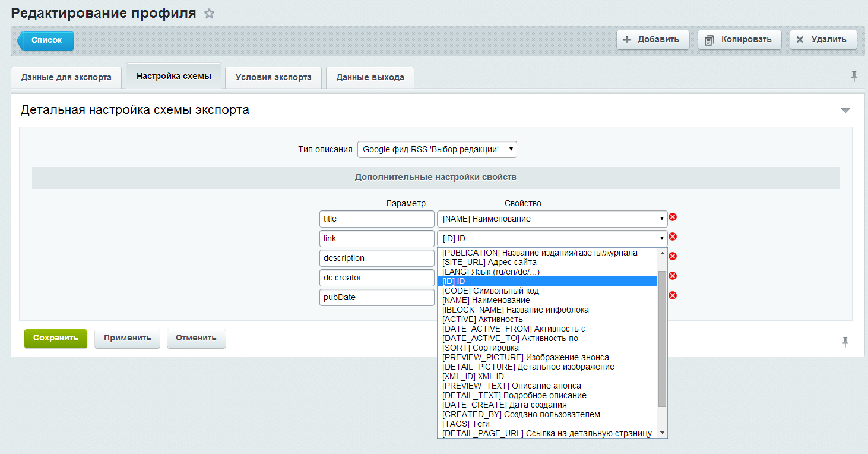This screenshot has width=868, height=454.
Task: Select '[PREVIEW_TEXT] Описание анонса' option
Action: [x=512, y=386]
